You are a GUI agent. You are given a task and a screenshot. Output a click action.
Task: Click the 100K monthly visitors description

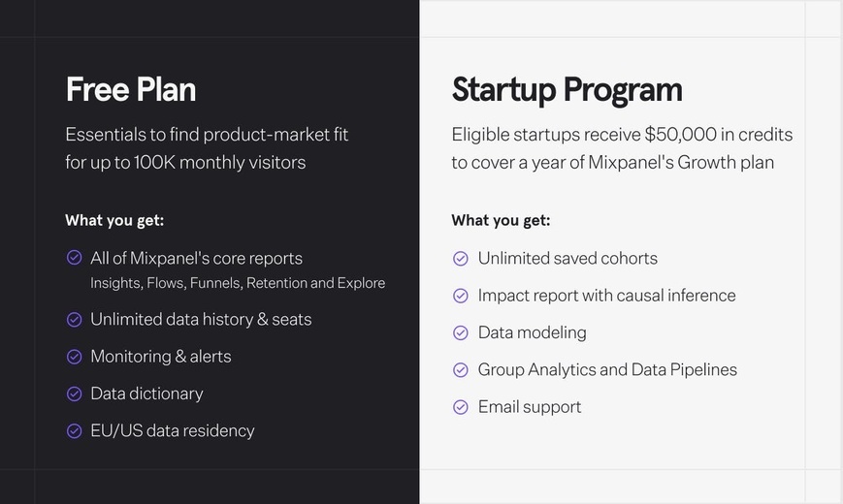207,148
